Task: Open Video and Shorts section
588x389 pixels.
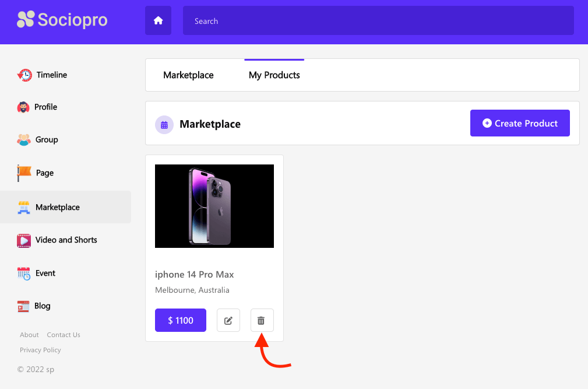Action: click(x=24, y=240)
